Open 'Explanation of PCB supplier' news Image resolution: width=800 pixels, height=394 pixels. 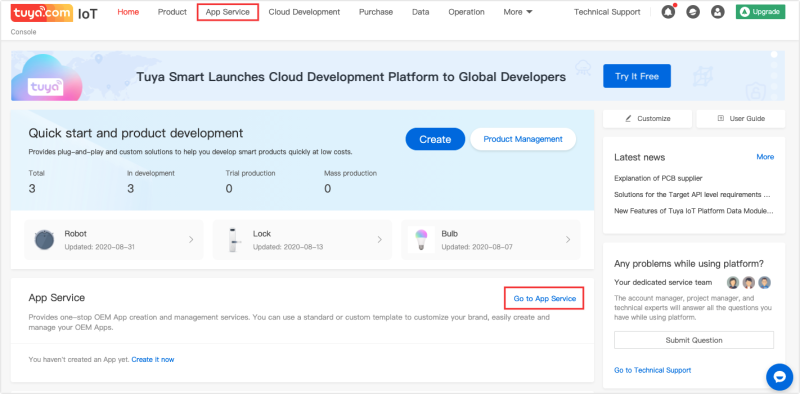point(658,178)
